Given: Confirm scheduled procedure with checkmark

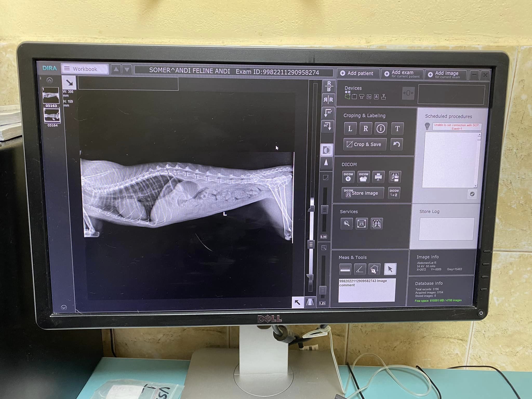Looking at the screenshot, I should pyautogui.click(x=472, y=194).
